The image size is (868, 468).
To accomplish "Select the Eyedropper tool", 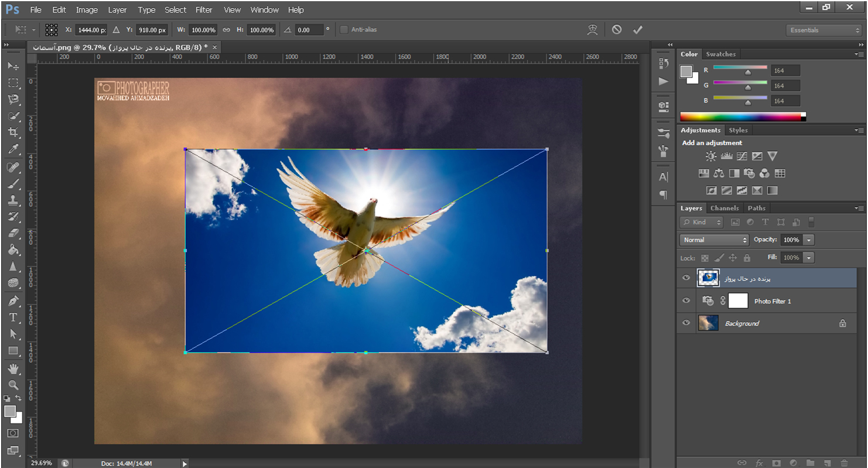I will 13,149.
